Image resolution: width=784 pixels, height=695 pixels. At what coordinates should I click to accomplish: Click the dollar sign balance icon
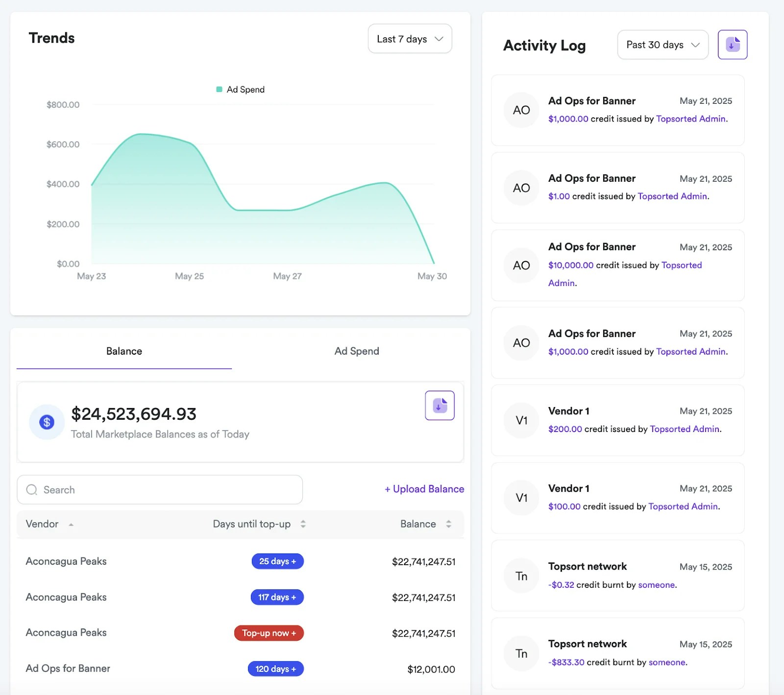tap(46, 422)
